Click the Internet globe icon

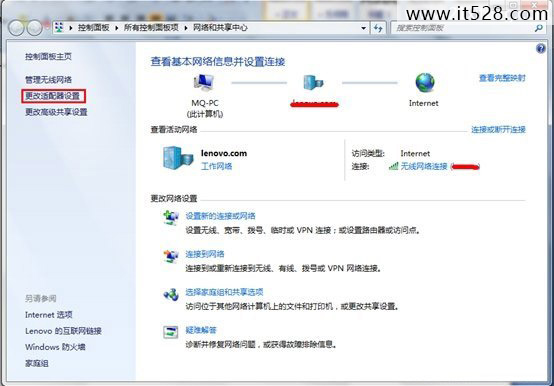coord(425,83)
